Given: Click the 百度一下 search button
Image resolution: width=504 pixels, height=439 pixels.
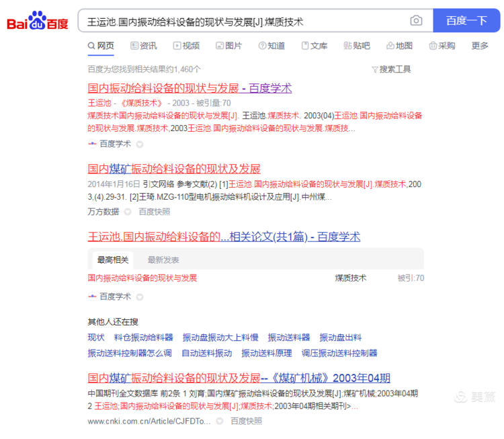Looking at the screenshot, I should coord(466,21).
